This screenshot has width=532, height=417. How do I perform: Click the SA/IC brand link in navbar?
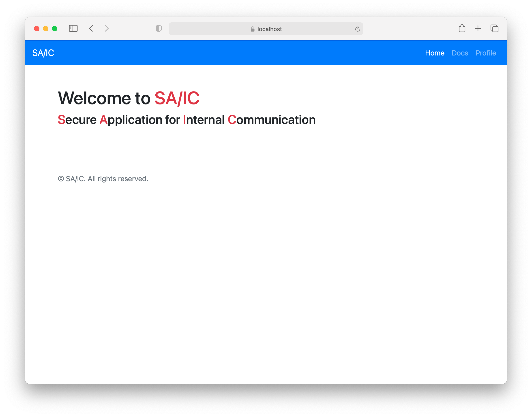coord(43,53)
